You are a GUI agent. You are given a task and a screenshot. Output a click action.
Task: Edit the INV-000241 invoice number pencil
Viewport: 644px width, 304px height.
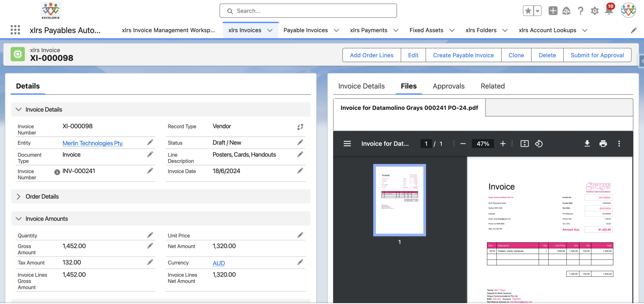150,171
